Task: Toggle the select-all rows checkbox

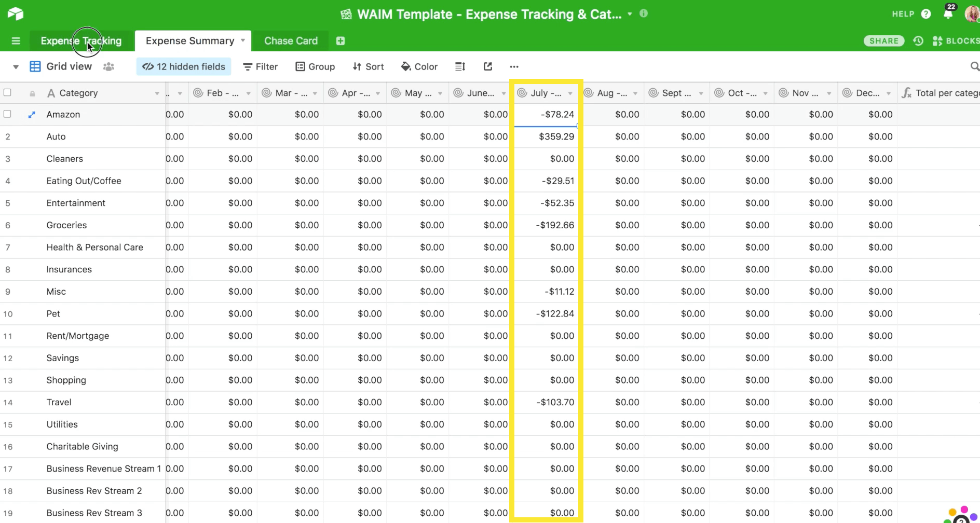Action: (7, 93)
